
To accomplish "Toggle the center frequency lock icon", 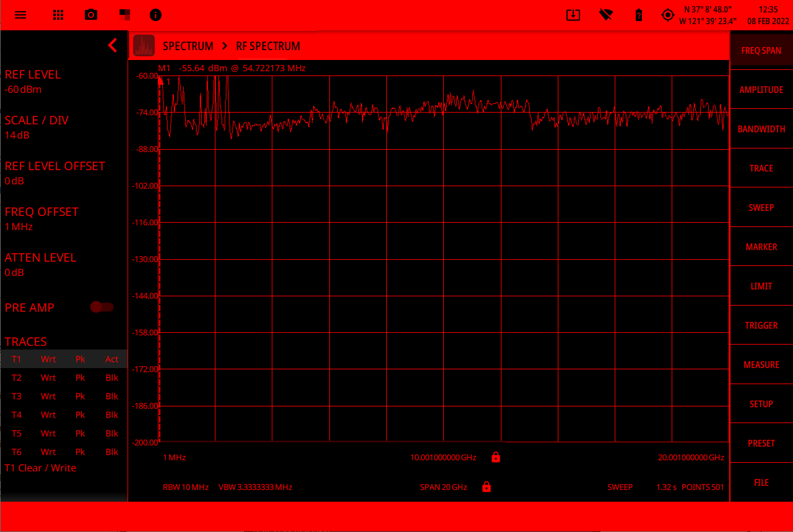I will (496, 457).
